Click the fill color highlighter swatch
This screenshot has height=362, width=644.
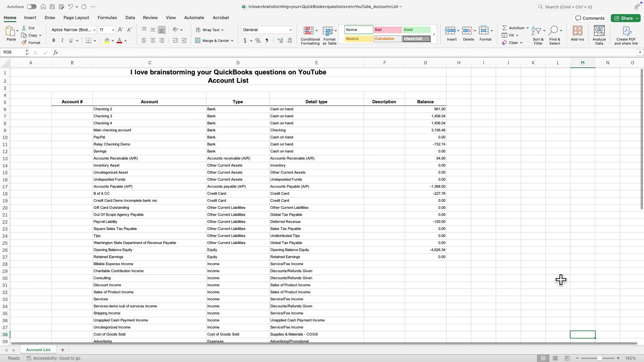click(107, 41)
